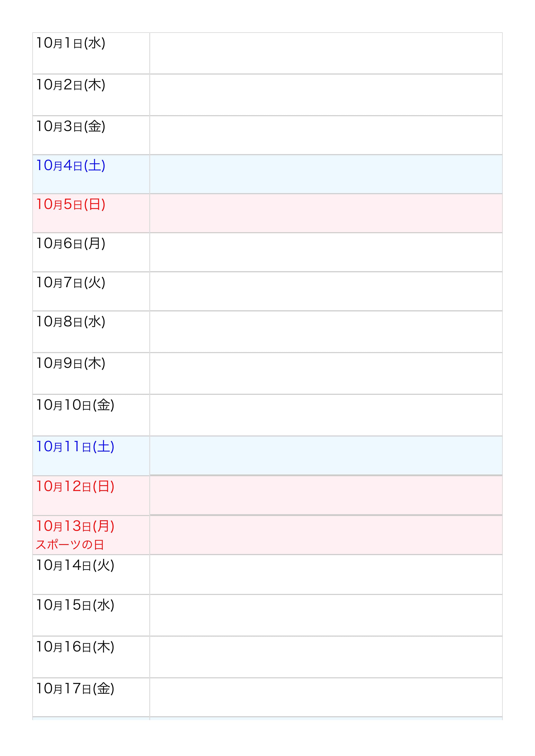Select the スポーツの日 holiday name text
The height and width of the screenshot is (756, 535).
click(x=70, y=545)
